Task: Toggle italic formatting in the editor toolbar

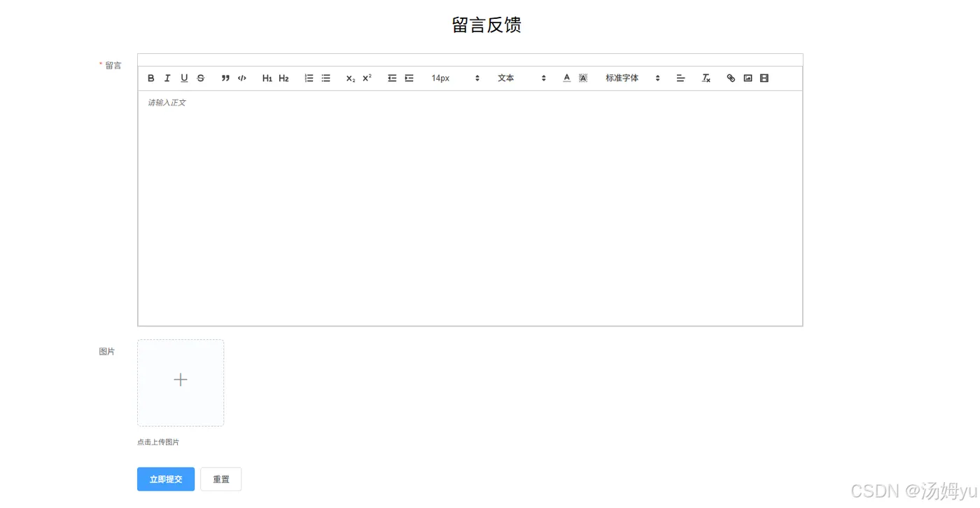Action: coord(167,78)
